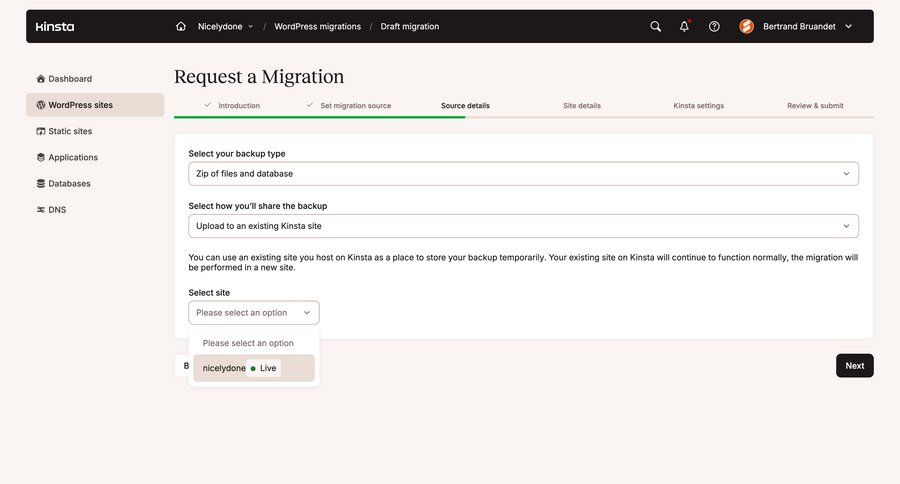Viewport: 900px width, 484px height.
Task: Open DNS in the sidebar
Action: click(57, 210)
